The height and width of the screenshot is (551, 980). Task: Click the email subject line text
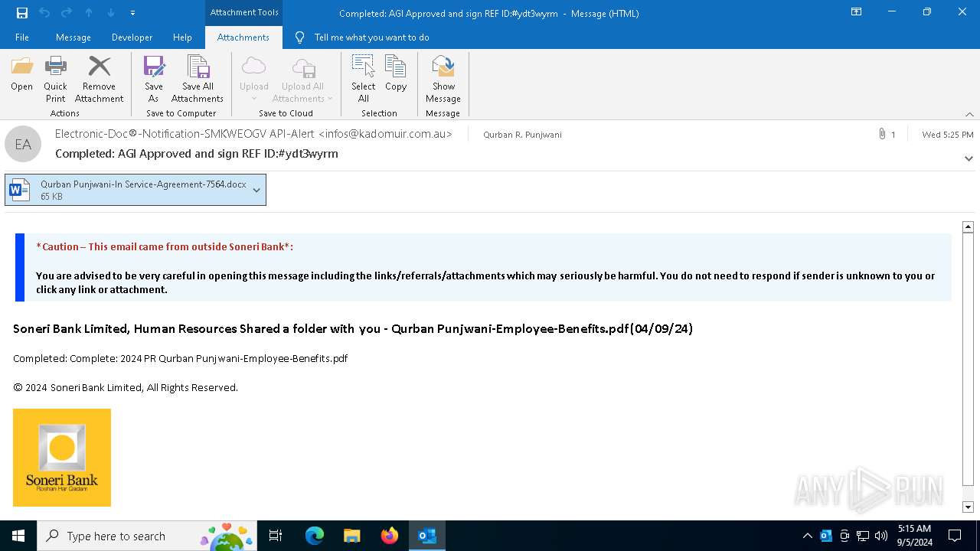pos(197,154)
